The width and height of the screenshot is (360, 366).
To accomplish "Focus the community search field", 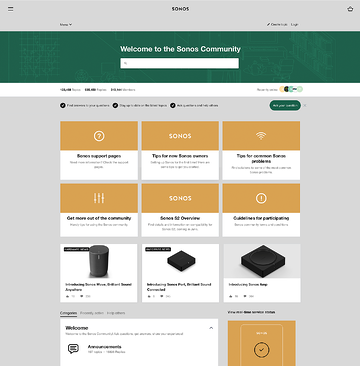I will 180,63.
